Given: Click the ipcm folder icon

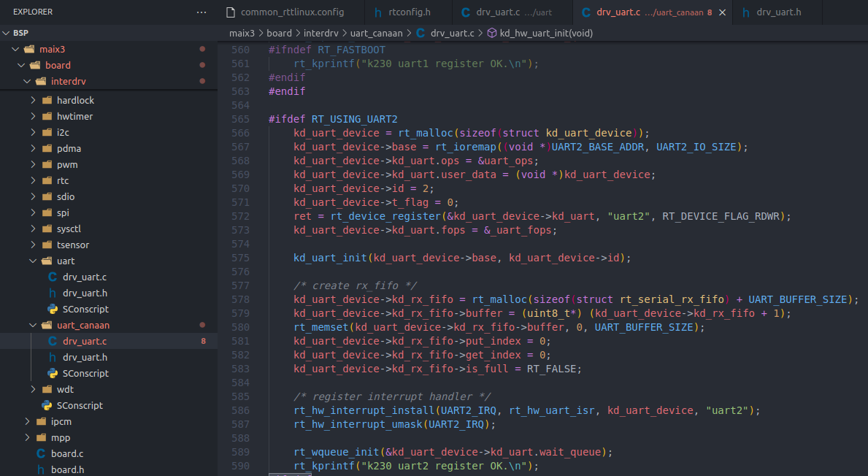Looking at the screenshot, I should click(41, 421).
